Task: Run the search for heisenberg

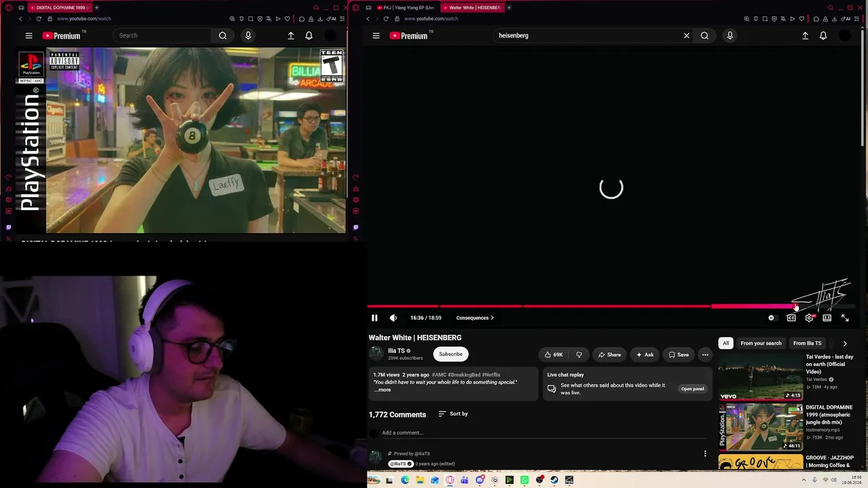Action: 705,36
